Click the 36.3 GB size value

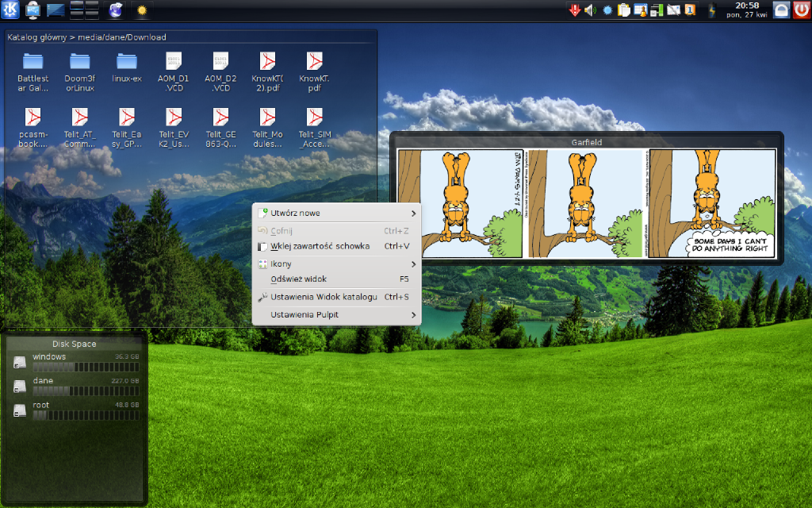[x=127, y=356]
